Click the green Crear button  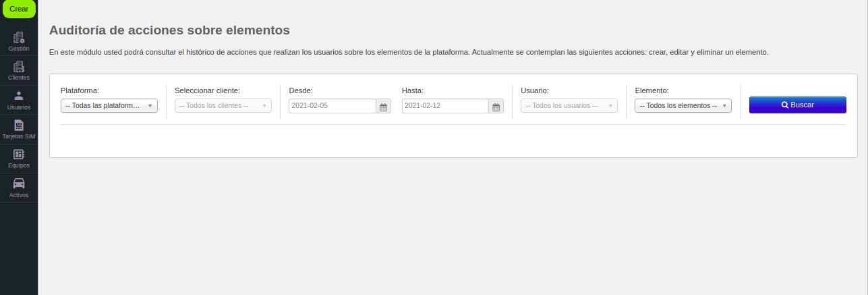click(x=19, y=9)
